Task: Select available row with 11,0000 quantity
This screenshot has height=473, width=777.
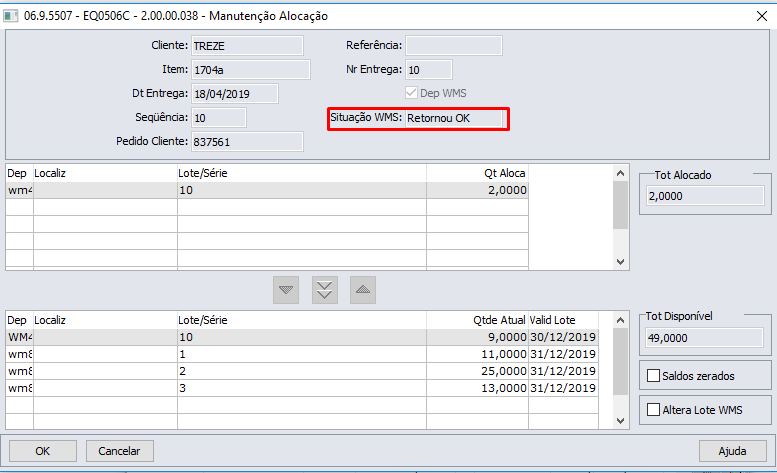Action: coord(302,354)
